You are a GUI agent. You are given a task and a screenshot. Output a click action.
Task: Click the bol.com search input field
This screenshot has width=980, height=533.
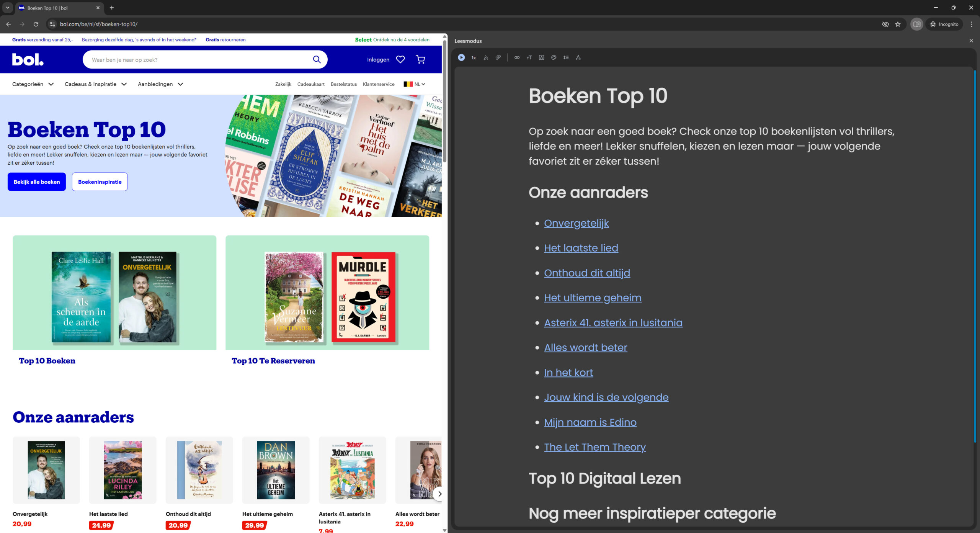tap(199, 60)
